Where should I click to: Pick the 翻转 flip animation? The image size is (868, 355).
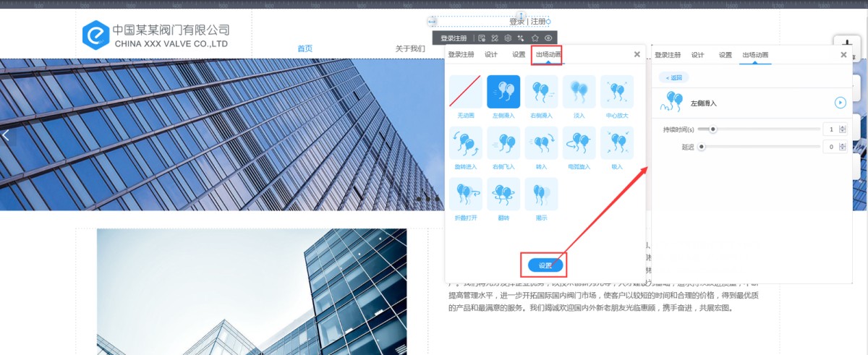[x=503, y=194]
